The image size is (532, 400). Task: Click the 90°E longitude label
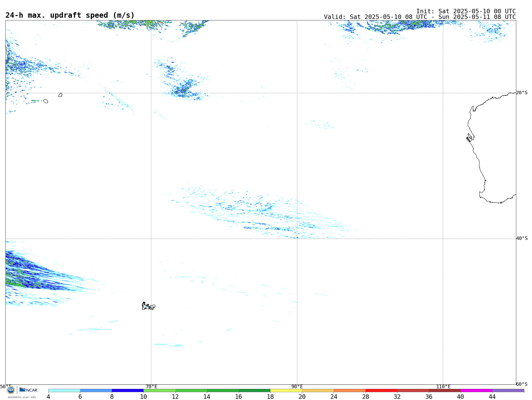click(297, 386)
